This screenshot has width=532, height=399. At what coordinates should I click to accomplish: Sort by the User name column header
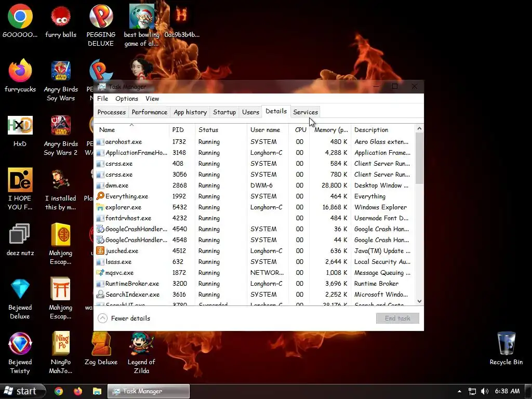pos(268,129)
